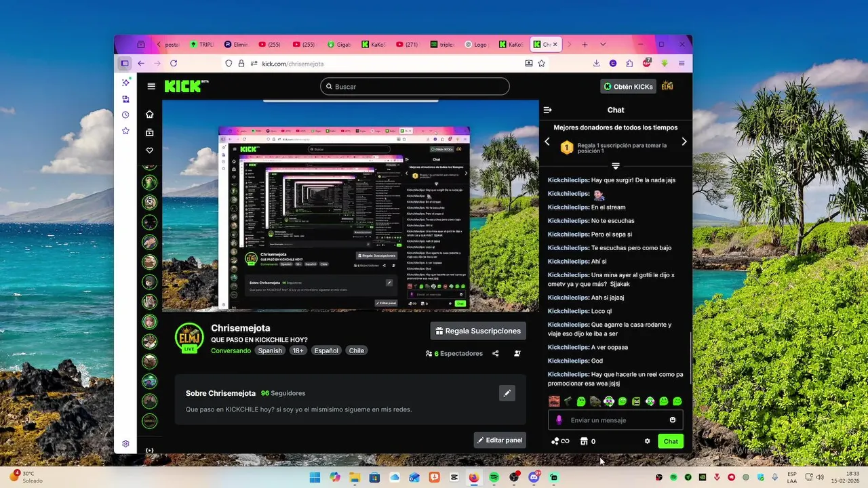Click the purple microphone icon in chat input
This screenshot has width=868, height=488.
pyautogui.click(x=559, y=420)
